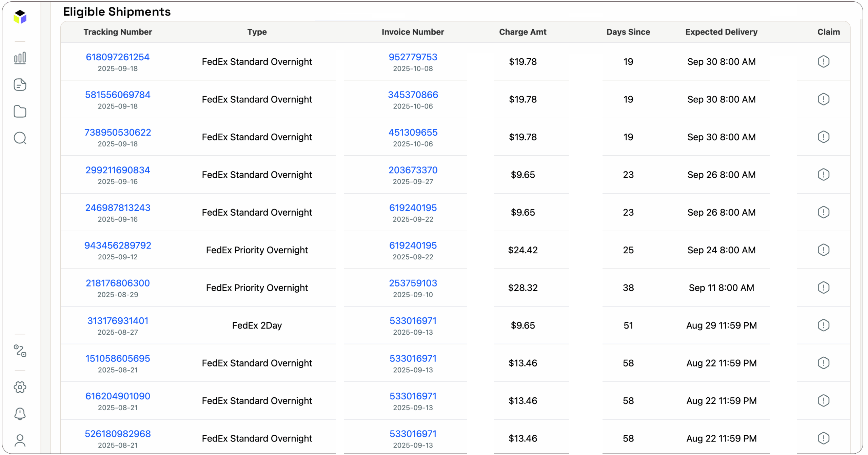Open notifications with the bell icon
Screen dimensions: 868x455
tap(20, 414)
